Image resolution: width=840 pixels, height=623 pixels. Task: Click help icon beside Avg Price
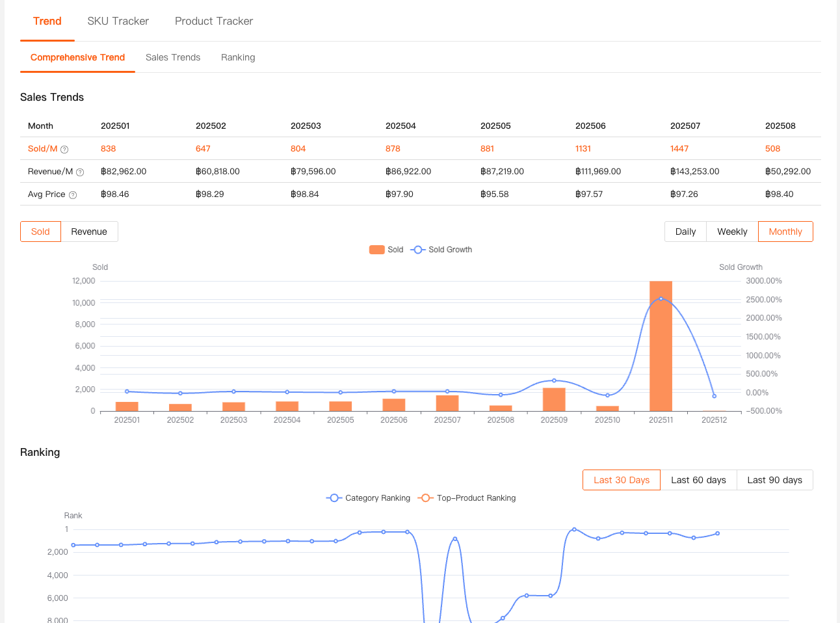tap(73, 195)
